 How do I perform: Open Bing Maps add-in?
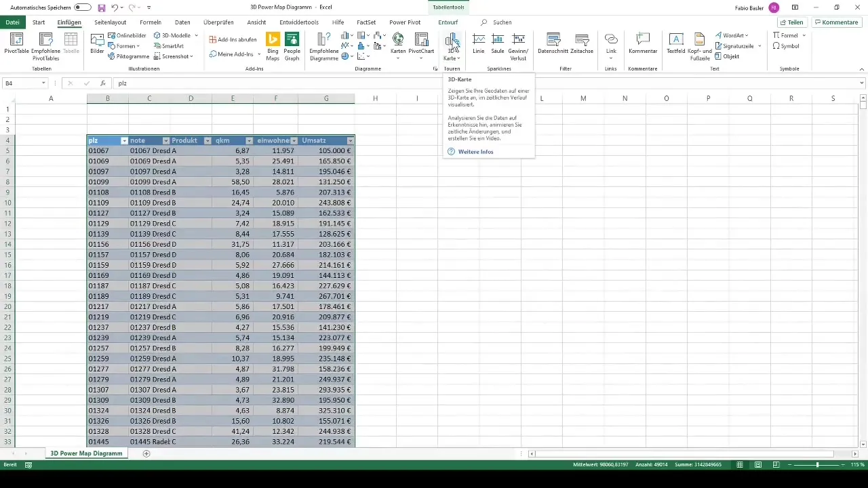tap(273, 46)
